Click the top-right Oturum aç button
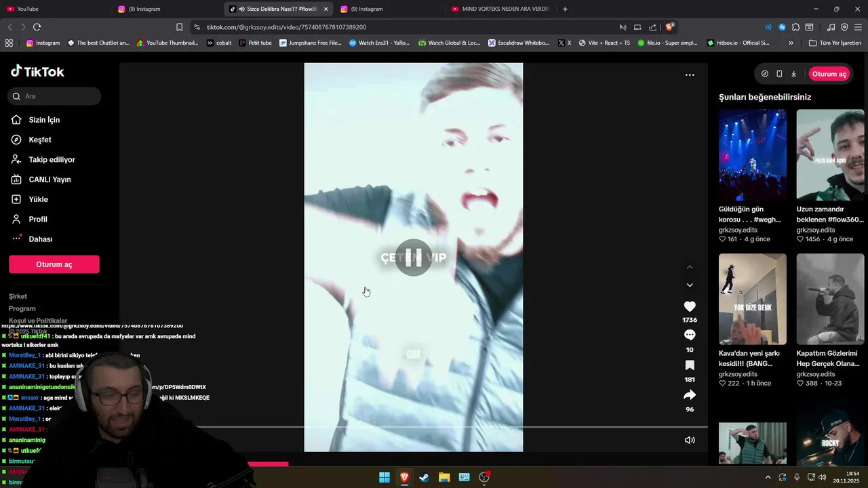Viewport: 868px width, 488px height. pyautogui.click(x=829, y=74)
